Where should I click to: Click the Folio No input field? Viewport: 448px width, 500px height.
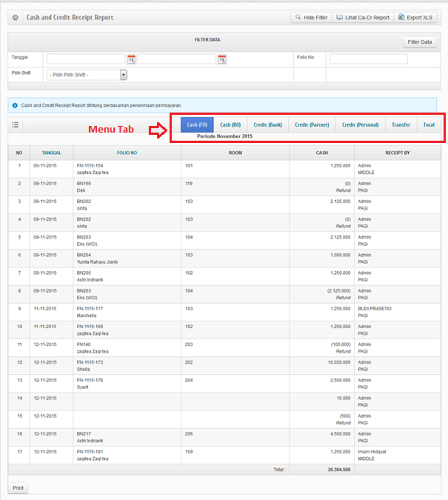[368, 59]
